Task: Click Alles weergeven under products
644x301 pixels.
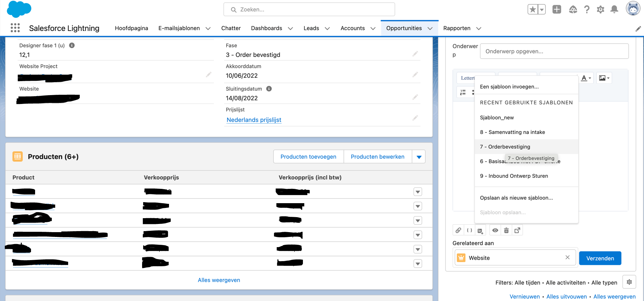Action: point(219,280)
